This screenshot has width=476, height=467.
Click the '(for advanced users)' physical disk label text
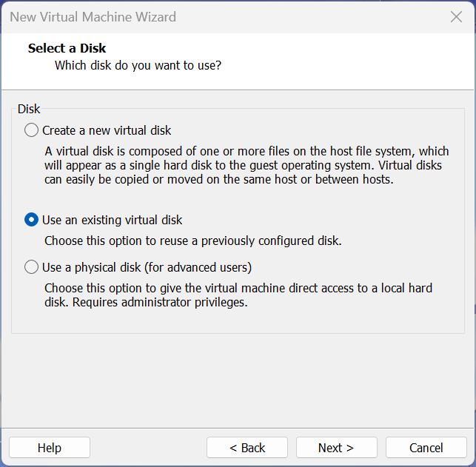(x=198, y=267)
